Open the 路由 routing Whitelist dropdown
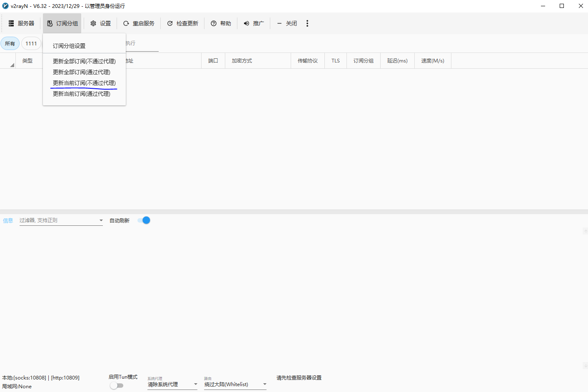The image size is (588, 392). pyautogui.click(x=264, y=384)
